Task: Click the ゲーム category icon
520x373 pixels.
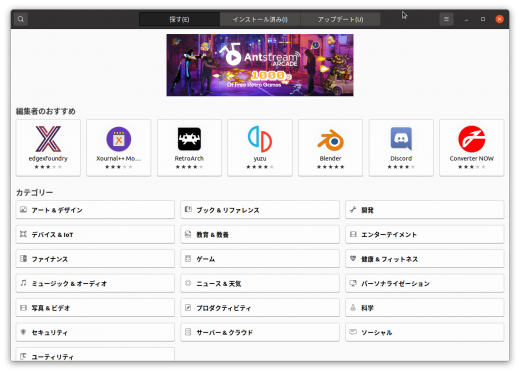Action: click(188, 258)
